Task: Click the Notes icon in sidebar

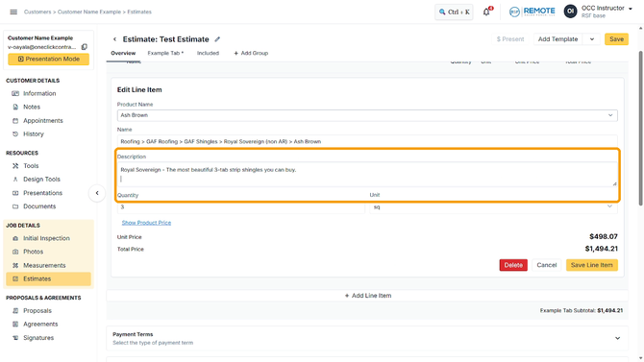Action: 15,108
